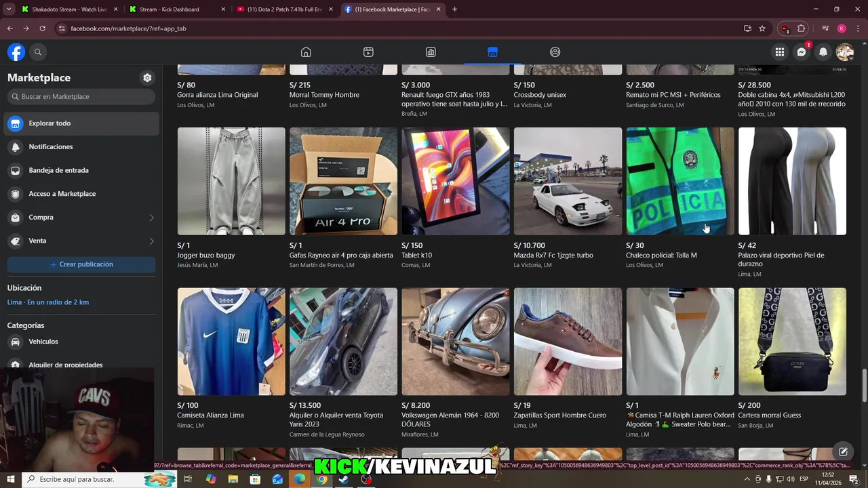Viewport: 868px width, 488px height.
Task: Click Windows Start button
Action: (x=11, y=479)
